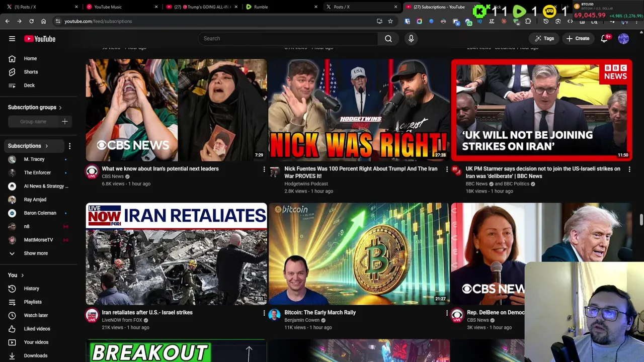
Task: Open the account avatar menu
Action: tap(623, 39)
